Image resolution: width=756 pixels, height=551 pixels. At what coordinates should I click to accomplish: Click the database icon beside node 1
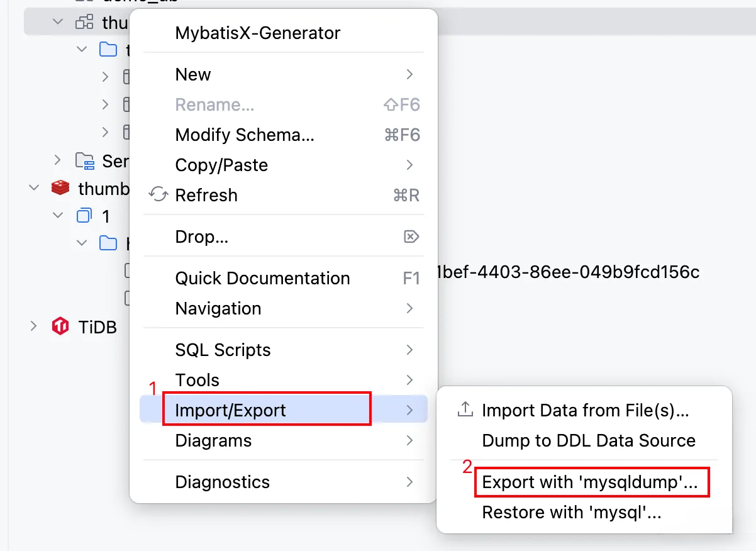tap(84, 216)
